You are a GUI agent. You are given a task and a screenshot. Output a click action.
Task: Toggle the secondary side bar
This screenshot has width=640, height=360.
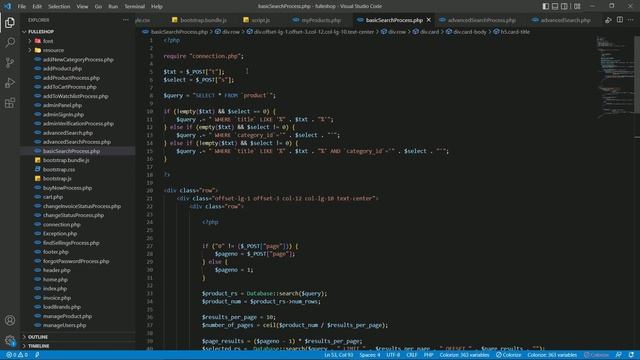pyautogui.click(x=564, y=6)
